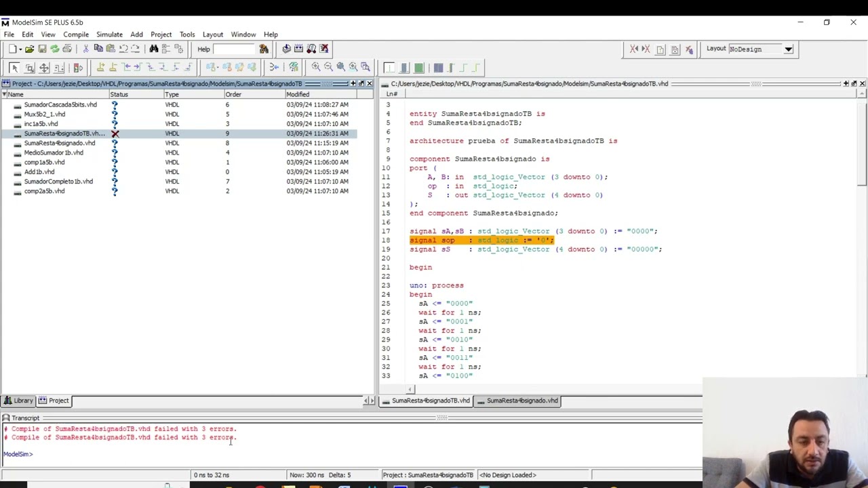868x488 pixels.
Task: Click the ModelSim> transcript prompt
Action: [18, 454]
